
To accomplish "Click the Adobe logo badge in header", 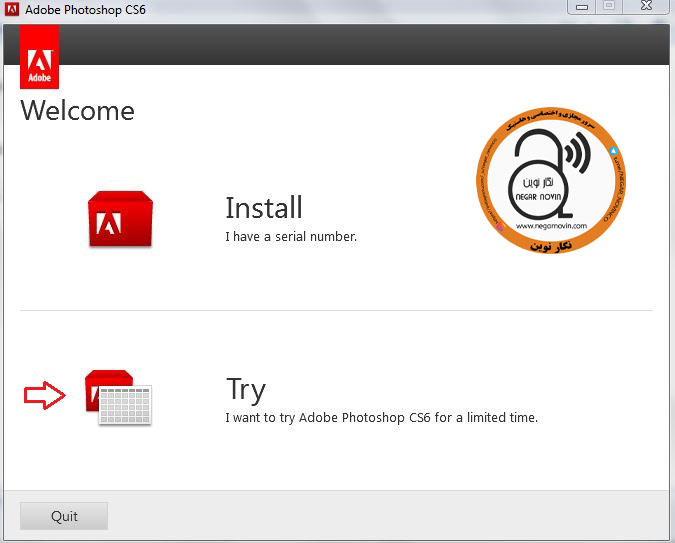I will pyautogui.click(x=40, y=57).
